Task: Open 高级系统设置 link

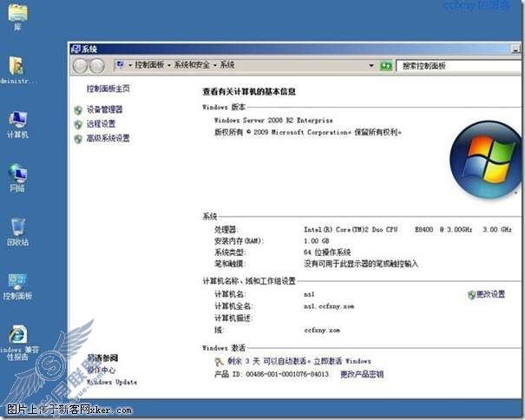Action: [108, 138]
